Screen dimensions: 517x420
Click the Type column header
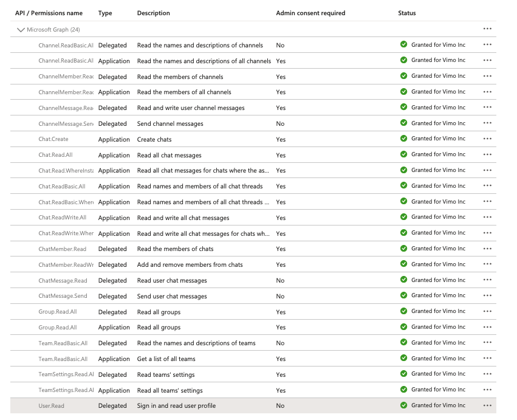click(x=105, y=13)
